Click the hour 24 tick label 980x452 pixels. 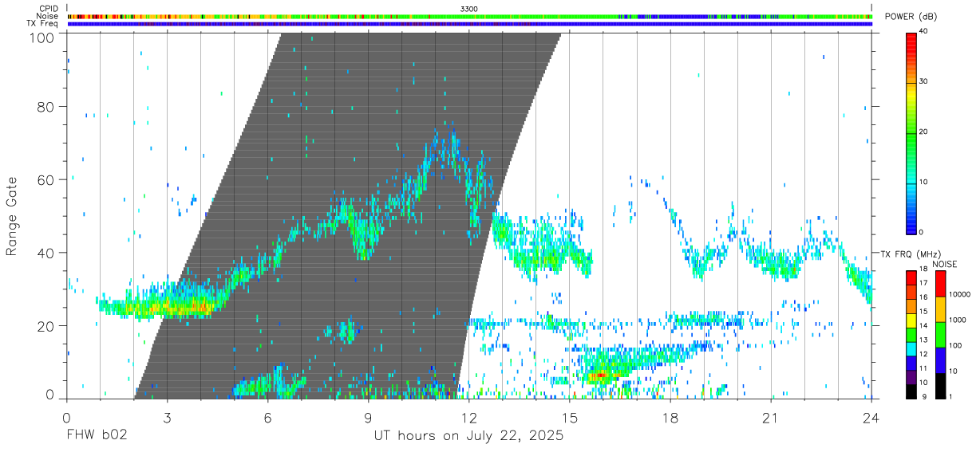(871, 417)
